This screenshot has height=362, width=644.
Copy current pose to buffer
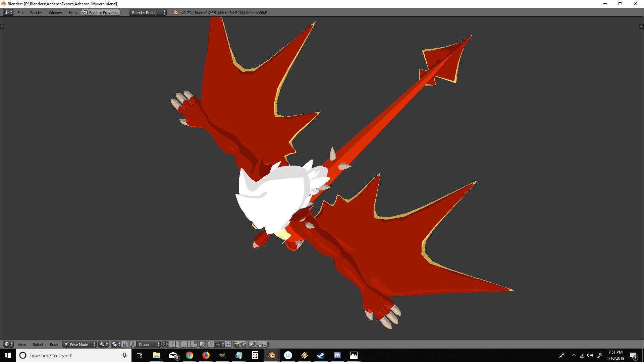point(252,344)
